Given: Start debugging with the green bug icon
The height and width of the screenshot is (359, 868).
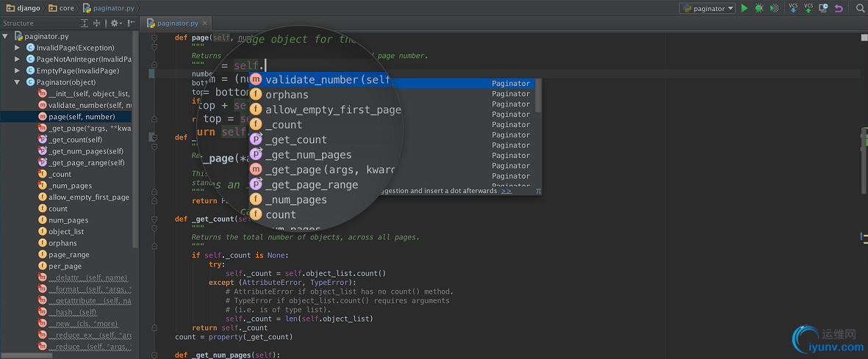Looking at the screenshot, I should tap(759, 8).
